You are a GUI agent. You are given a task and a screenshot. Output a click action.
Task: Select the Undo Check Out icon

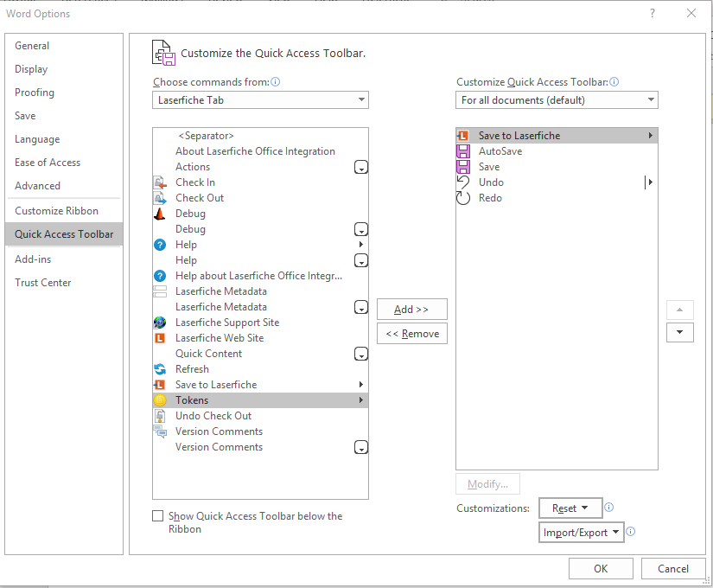point(160,416)
